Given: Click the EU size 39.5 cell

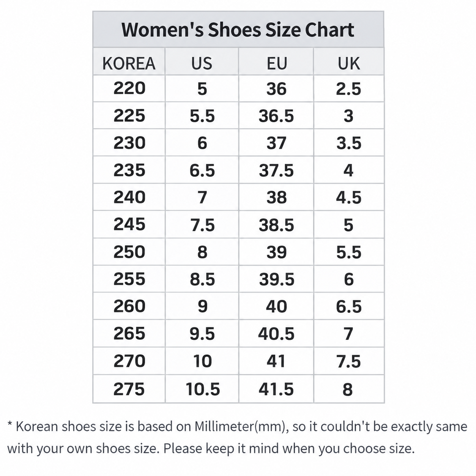Looking at the screenshot, I should tap(276, 279).
